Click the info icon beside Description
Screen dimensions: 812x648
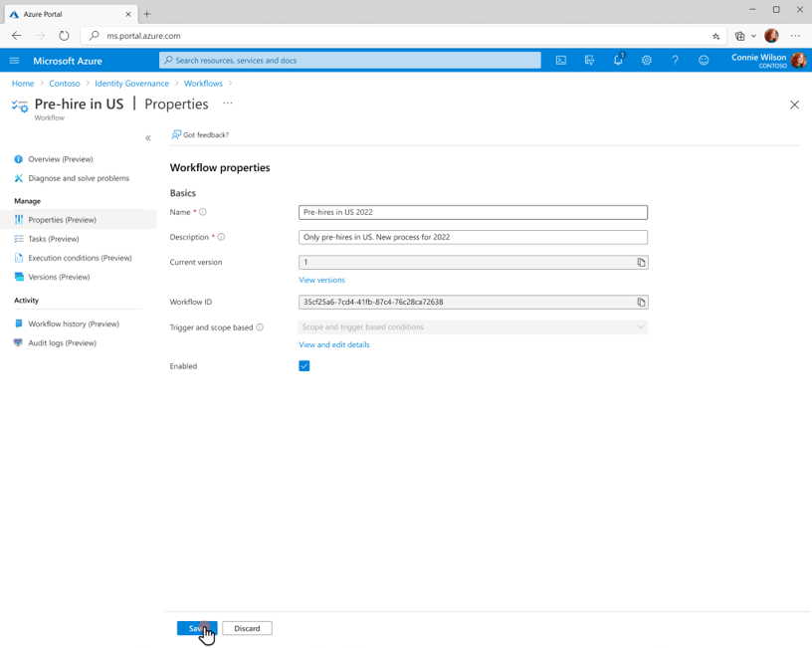pos(221,237)
